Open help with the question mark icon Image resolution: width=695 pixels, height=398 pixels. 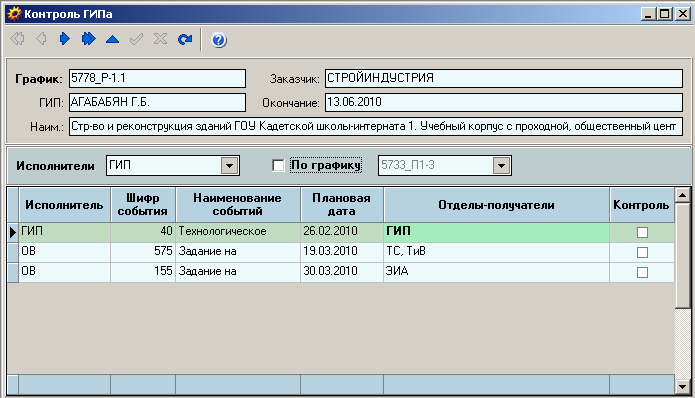tap(219, 40)
